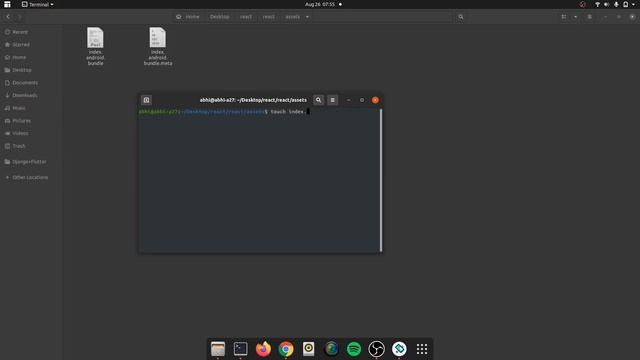
Task: Click the terminal search icon
Action: tap(318, 100)
